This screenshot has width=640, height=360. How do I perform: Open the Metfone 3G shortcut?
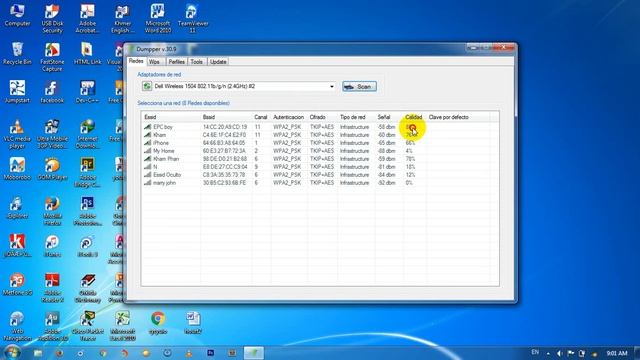17,284
